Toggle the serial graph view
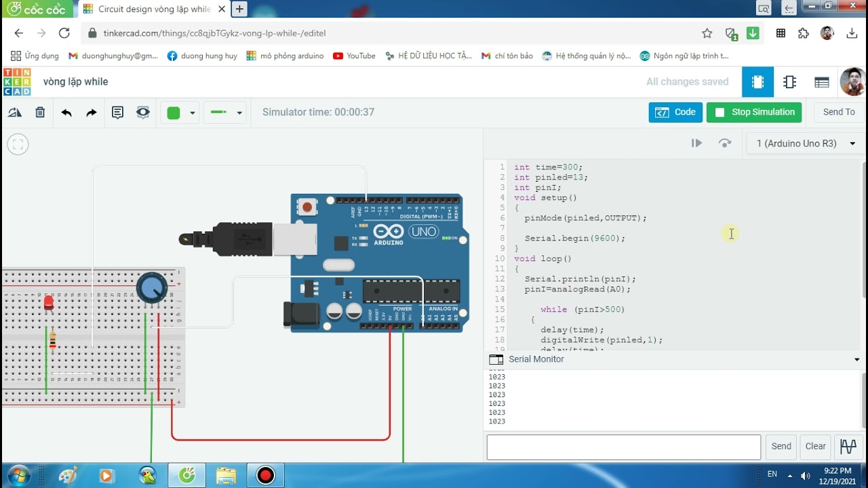Image resolution: width=868 pixels, height=488 pixels. tap(848, 447)
